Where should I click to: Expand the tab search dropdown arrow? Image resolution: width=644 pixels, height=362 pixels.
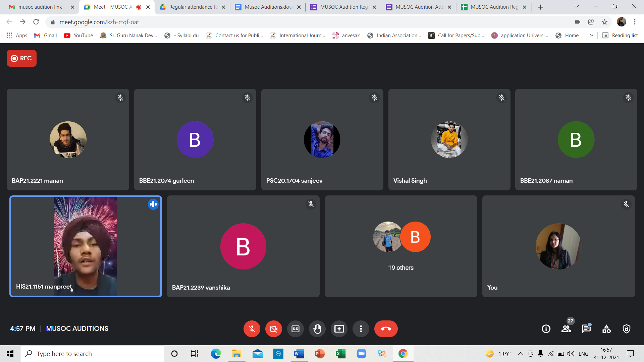pos(577,6)
